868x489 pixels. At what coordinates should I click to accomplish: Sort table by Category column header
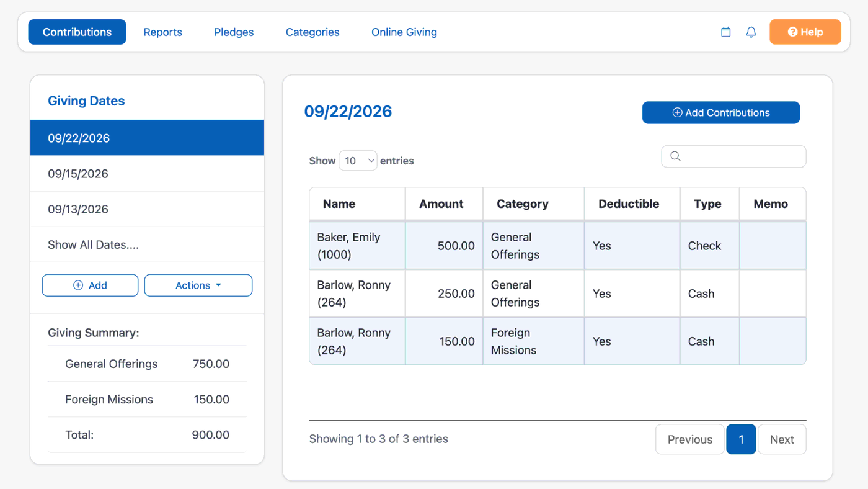click(x=534, y=204)
